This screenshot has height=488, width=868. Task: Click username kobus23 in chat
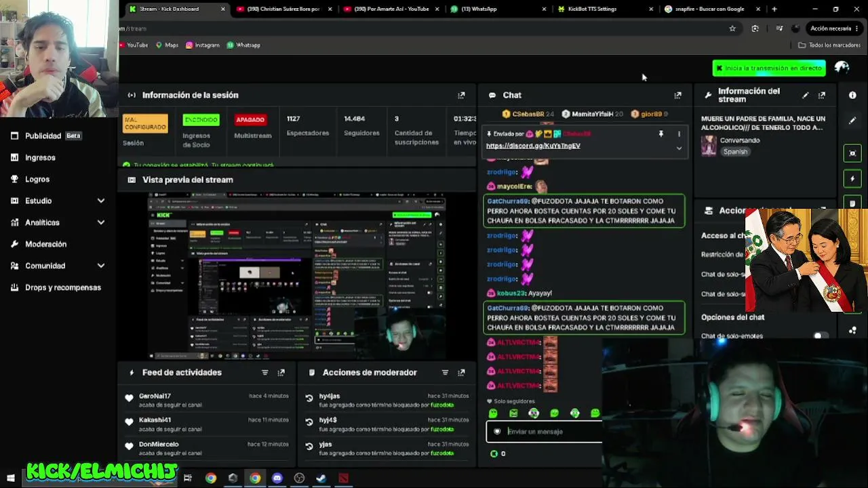click(512, 293)
